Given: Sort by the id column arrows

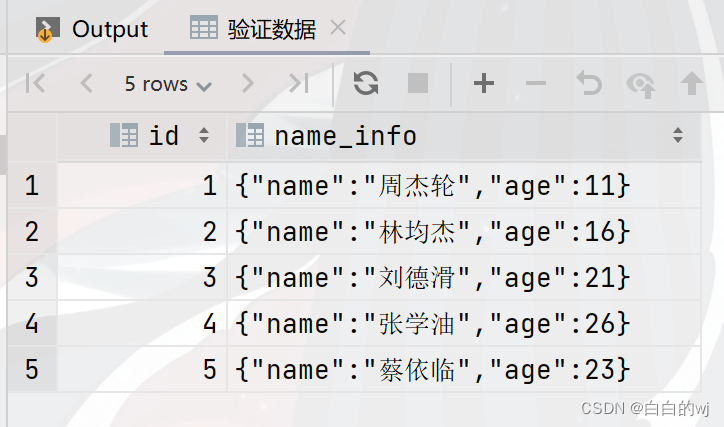Looking at the screenshot, I should (205, 136).
